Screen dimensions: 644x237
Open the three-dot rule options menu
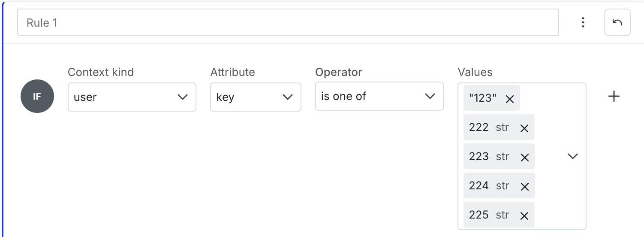[x=583, y=22]
